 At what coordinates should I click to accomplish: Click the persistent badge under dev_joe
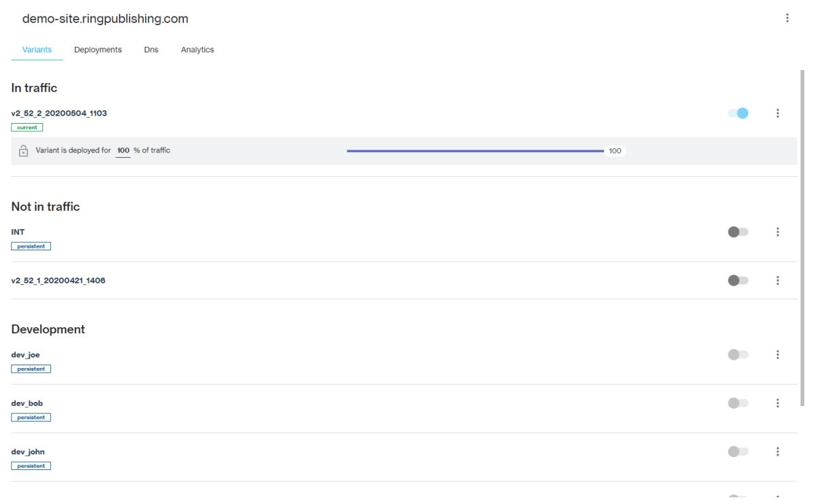pos(31,369)
